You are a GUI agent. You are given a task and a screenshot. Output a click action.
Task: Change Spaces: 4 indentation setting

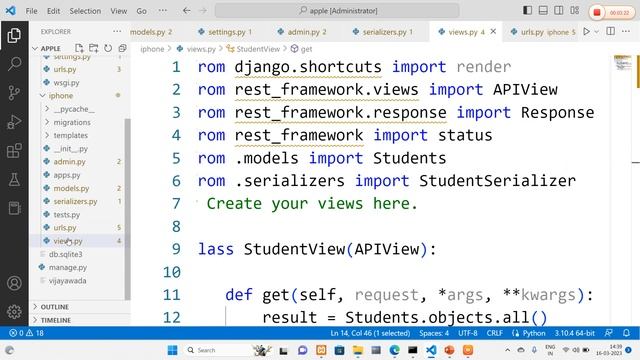point(434,333)
